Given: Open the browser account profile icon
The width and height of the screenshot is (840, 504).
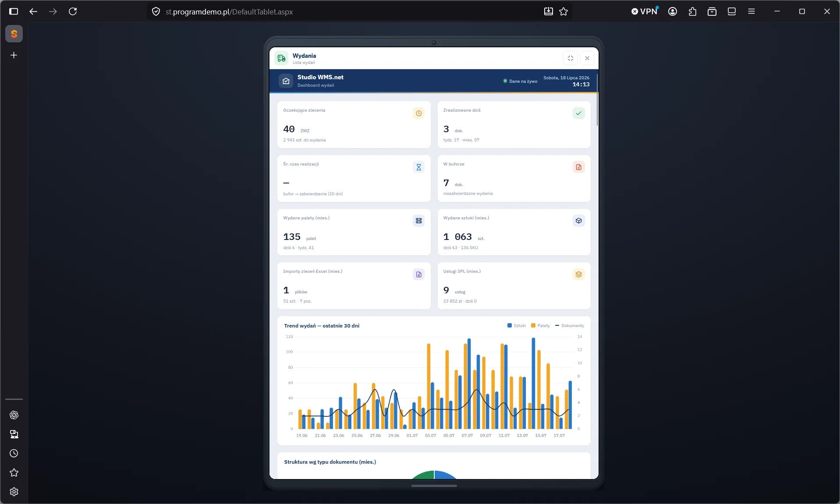Looking at the screenshot, I should point(673,11).
